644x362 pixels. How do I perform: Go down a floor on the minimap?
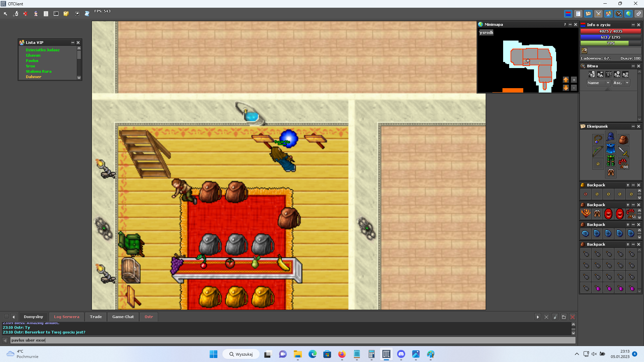pos(566,88)
